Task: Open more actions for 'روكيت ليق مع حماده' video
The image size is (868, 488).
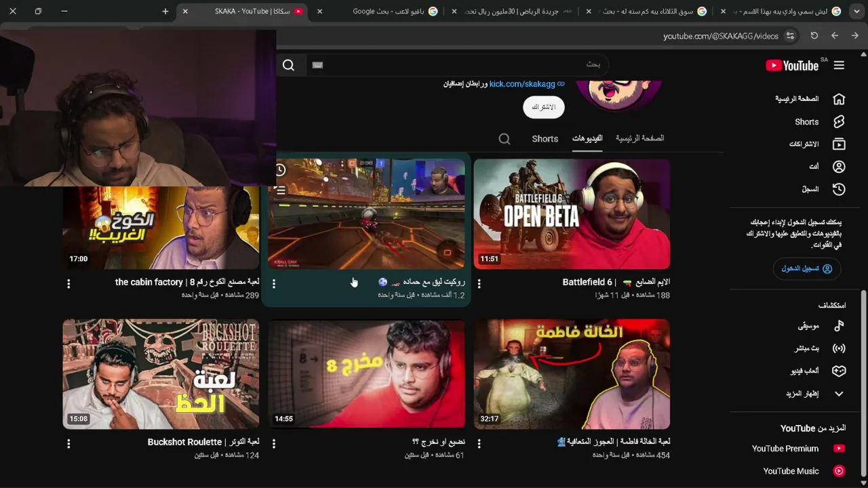Action: coord(274,284)
